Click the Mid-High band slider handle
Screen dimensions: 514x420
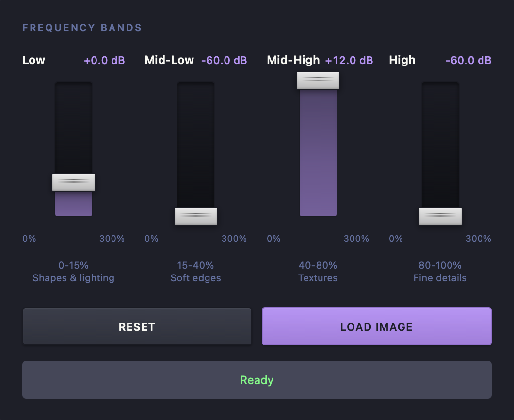[318, 81]
